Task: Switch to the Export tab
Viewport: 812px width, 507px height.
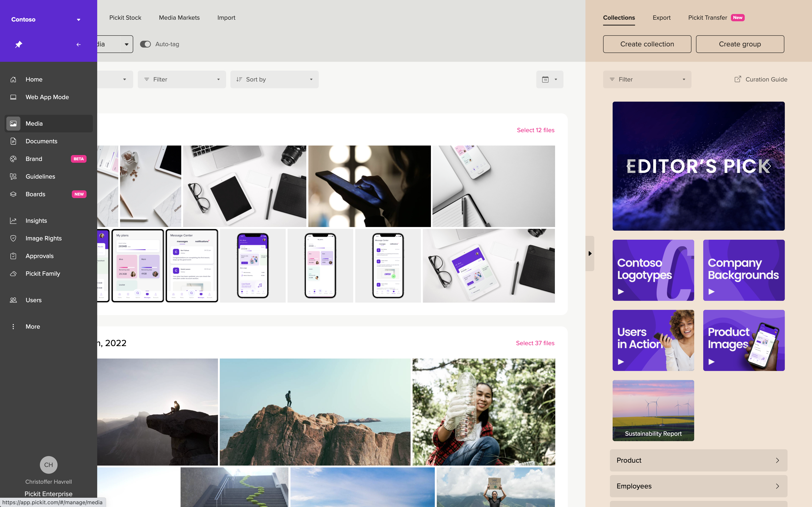Action: pos(661,18)
